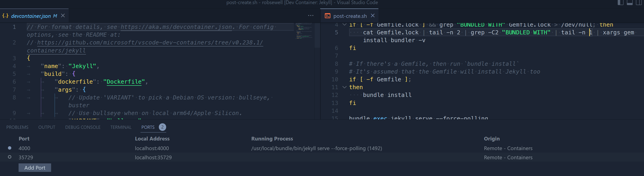Screen dimensions: 644x176
Task: Open the Dockerfile link in devcontainer.json
Action: tap(124, 82)
